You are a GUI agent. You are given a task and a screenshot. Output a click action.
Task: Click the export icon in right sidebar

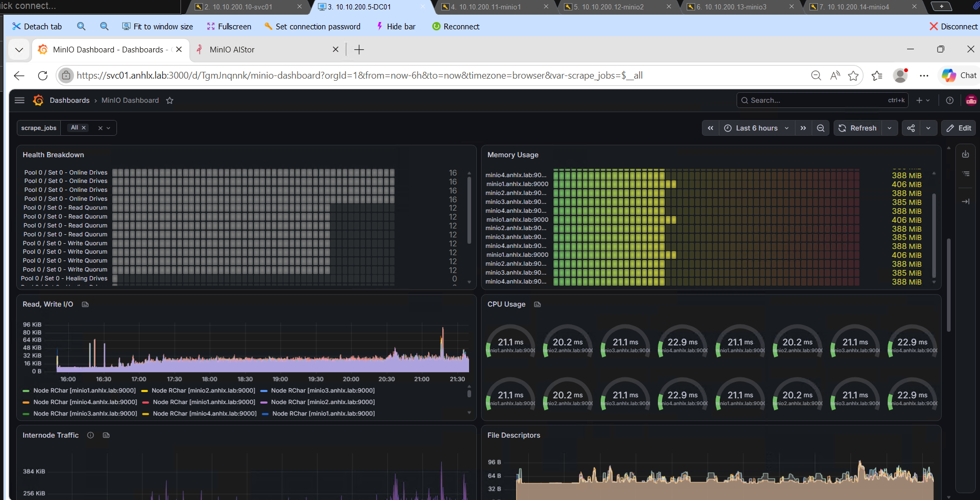[x=965, y=154]
